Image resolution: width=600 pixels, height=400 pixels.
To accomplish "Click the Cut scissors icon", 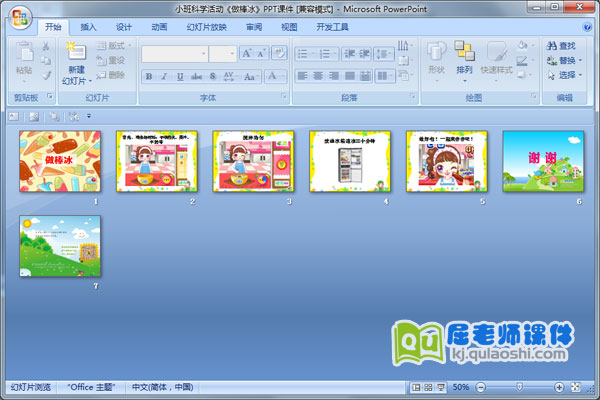I will (x=46, y=46).
